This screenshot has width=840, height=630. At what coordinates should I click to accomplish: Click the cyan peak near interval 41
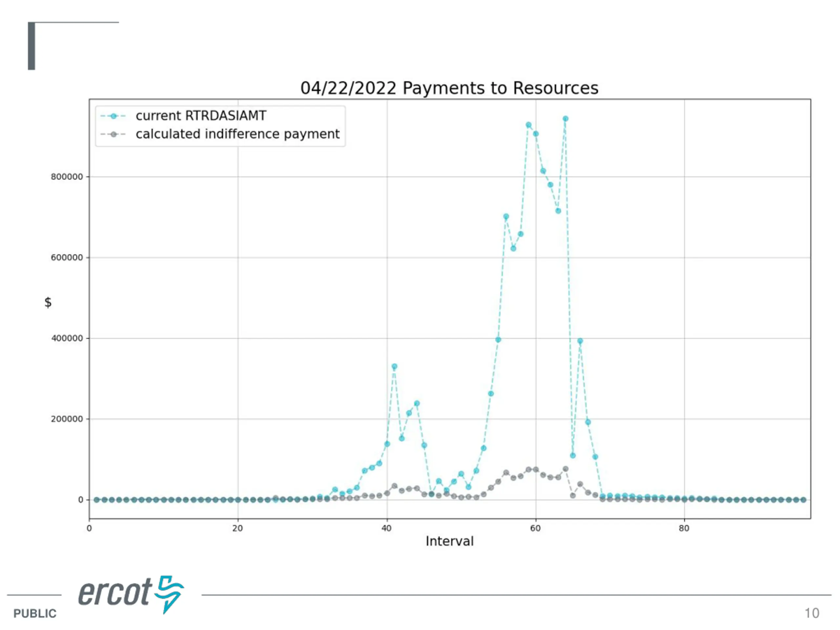pyautogui.click(x=394, y=367)
